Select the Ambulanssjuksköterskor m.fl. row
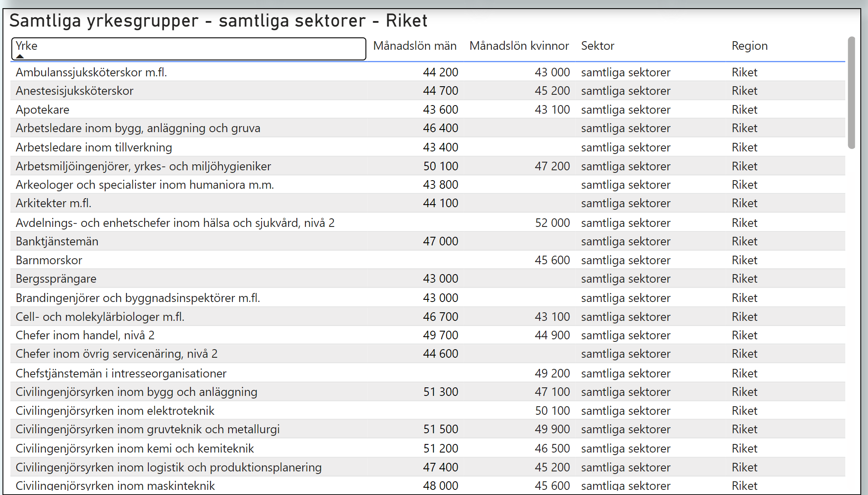Screen dimensions: 868x495 tap(91, 72)
